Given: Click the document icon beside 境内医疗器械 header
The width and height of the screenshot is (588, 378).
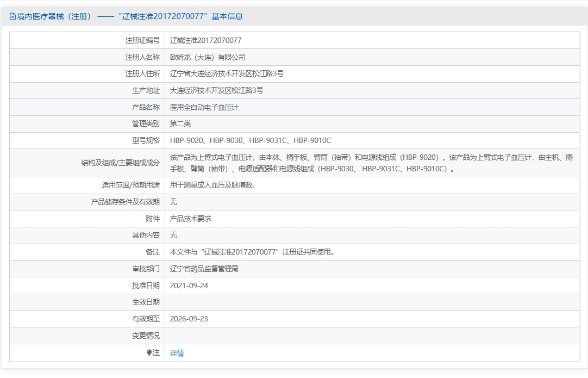Looking at the screenshot, I should click(x=12, y=16).
